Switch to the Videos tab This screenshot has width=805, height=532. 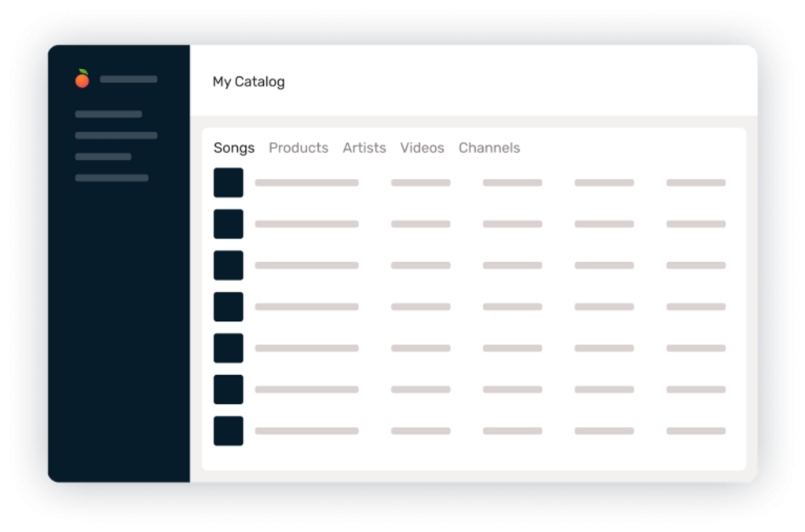coord(422,148)
